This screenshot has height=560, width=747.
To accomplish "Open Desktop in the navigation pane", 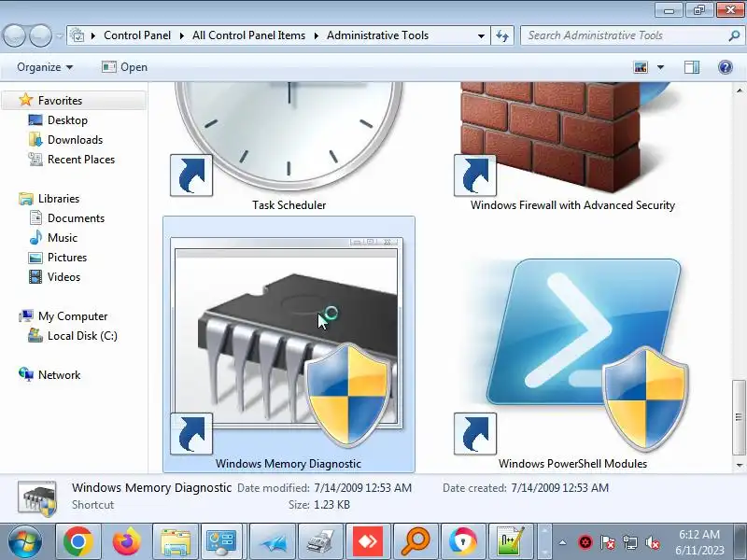I will point(67,120).
